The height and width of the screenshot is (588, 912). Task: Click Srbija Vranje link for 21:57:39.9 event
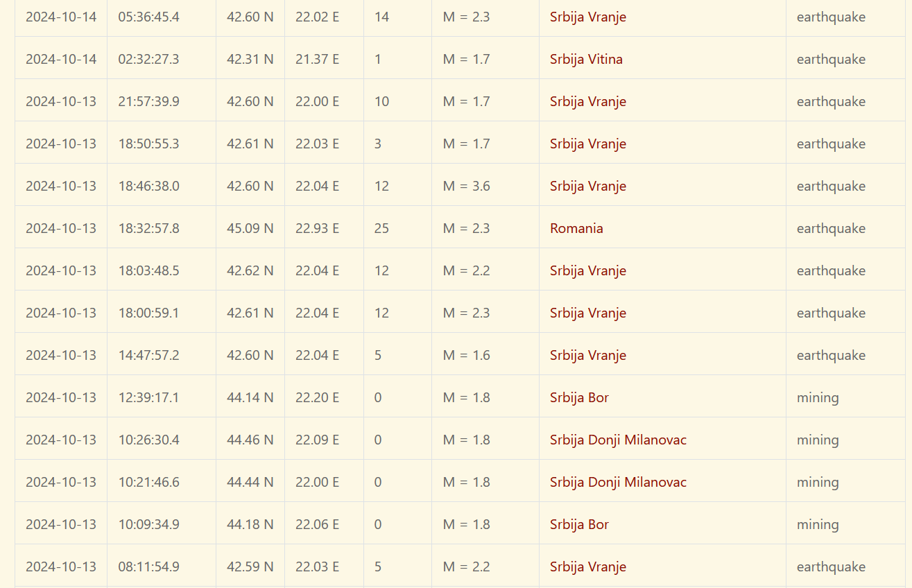[587, 101]
